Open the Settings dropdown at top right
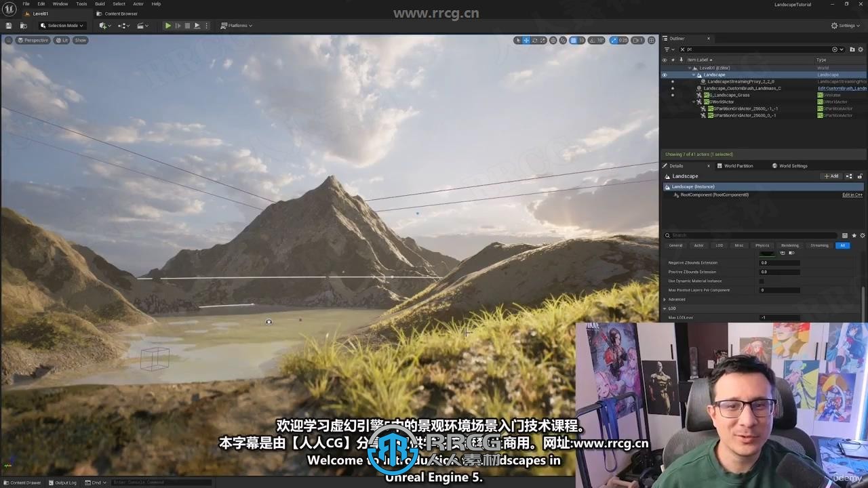Screen dimensions: 868x488 (x=846, y=26)
